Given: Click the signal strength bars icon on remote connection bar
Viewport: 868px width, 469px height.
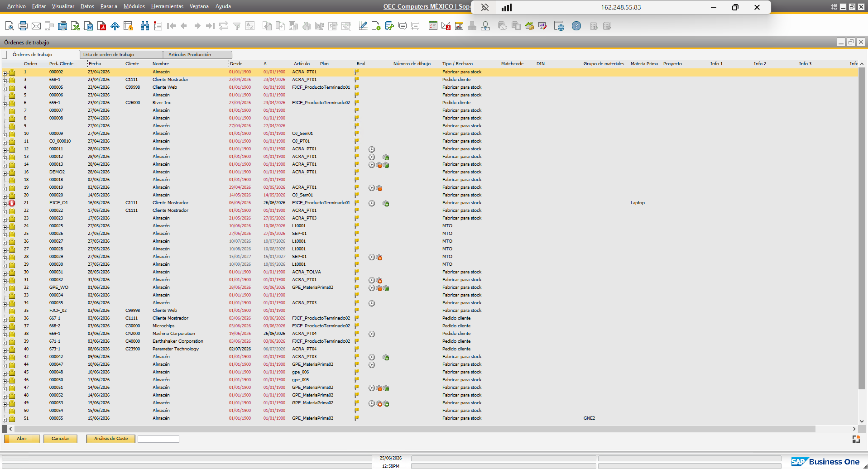Looking at the screenshot, I should (x=507, y=7).
